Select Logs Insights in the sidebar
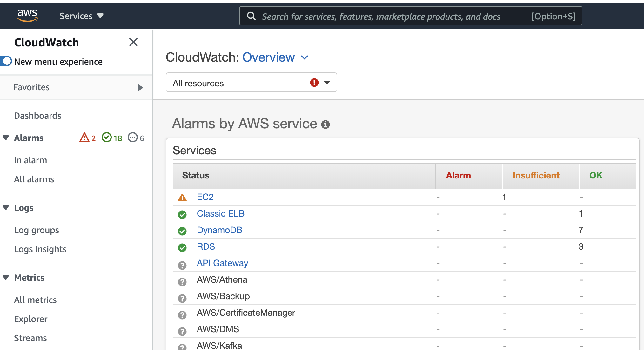The image size is (644, 350). [x=40, y=249]
